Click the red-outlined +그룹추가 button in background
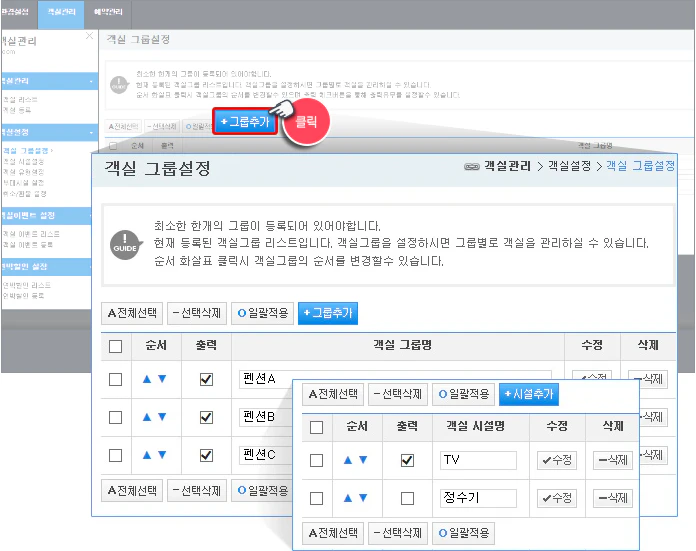 (x=245, y=122)
